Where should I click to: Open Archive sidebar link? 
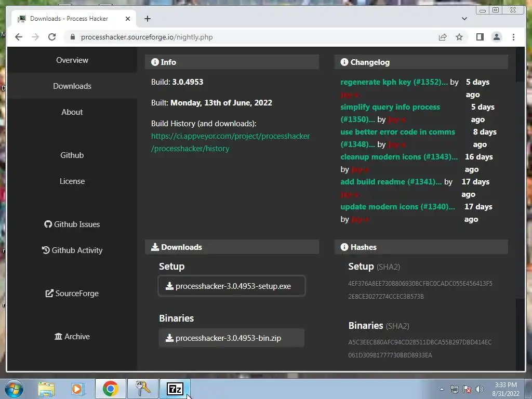coord(72,337)
